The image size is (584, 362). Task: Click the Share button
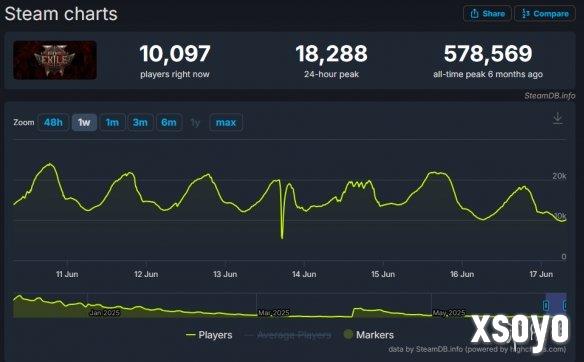(x=487, y=14)
